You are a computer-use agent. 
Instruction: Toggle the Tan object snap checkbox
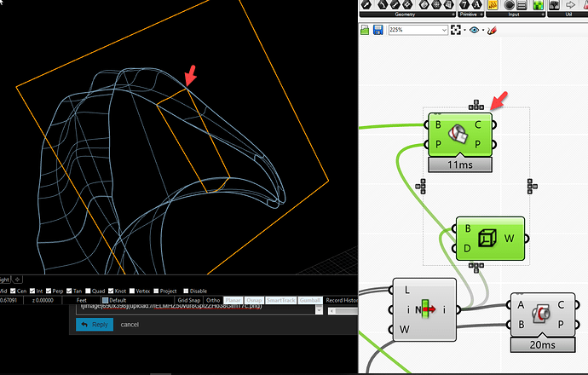pyautogui.click(x=69, y=291)
